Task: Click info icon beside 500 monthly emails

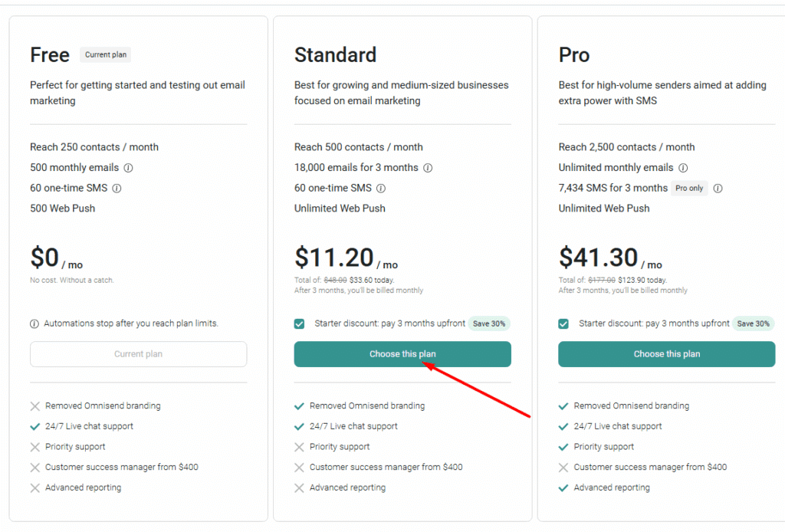Action: coord(128,168)
